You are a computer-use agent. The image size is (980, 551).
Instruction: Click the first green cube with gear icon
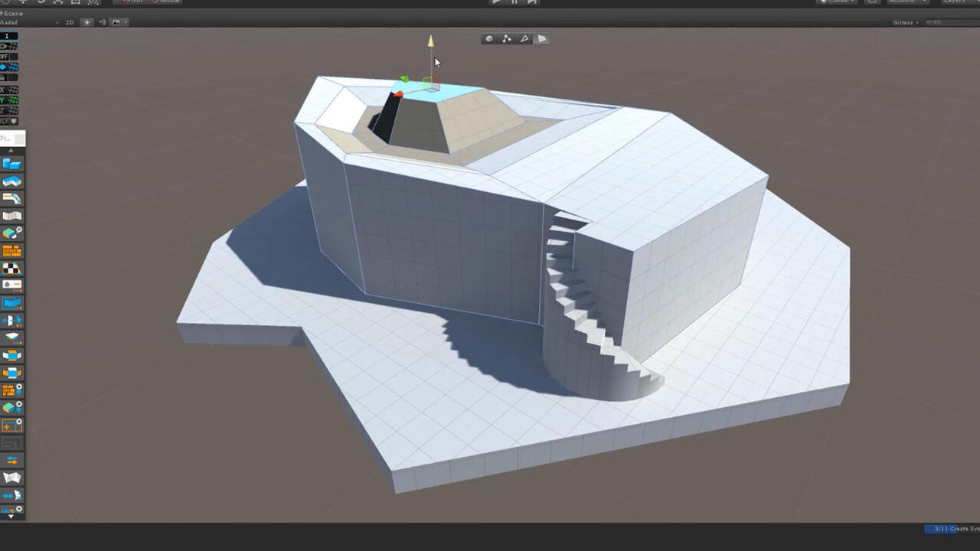click(12, 233)
